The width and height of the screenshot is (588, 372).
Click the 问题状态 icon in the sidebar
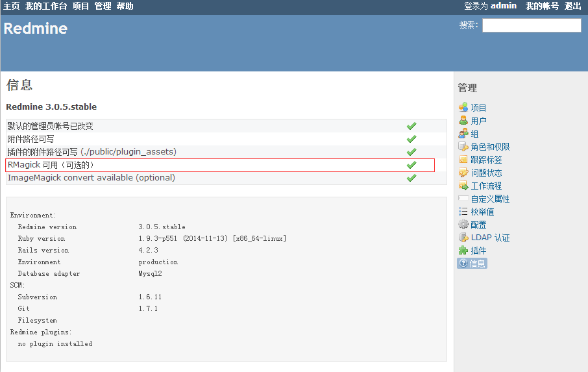(x=463, y=173)
